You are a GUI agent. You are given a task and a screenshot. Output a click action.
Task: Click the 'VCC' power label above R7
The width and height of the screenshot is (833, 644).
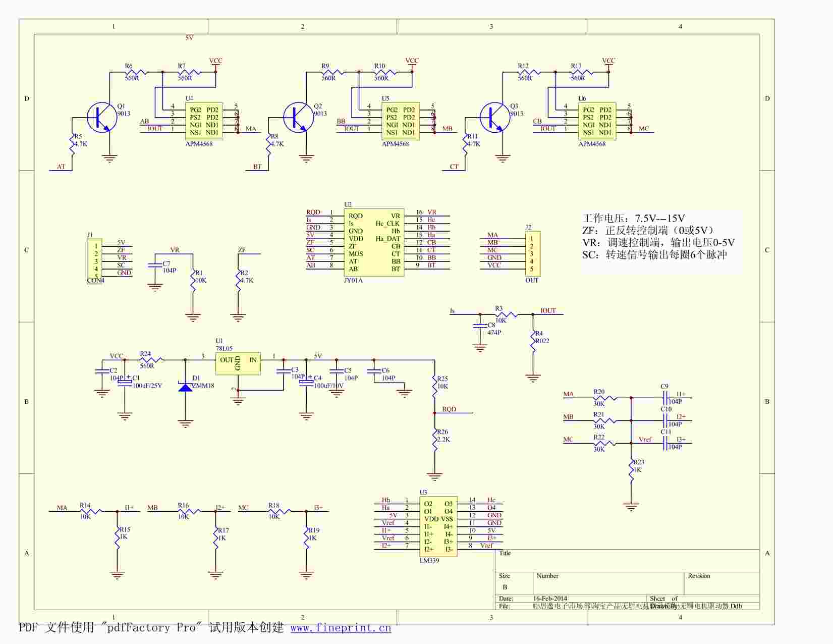coord(215,61)
